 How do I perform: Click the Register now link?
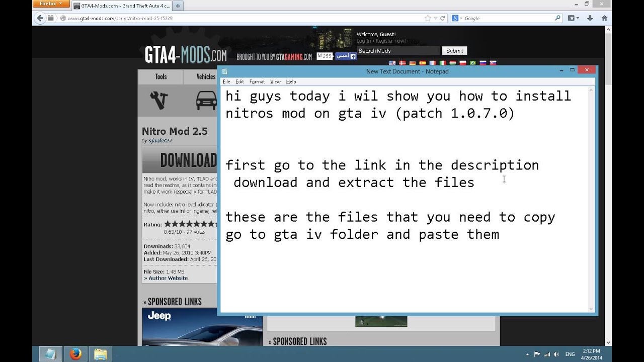coord(390,41)
